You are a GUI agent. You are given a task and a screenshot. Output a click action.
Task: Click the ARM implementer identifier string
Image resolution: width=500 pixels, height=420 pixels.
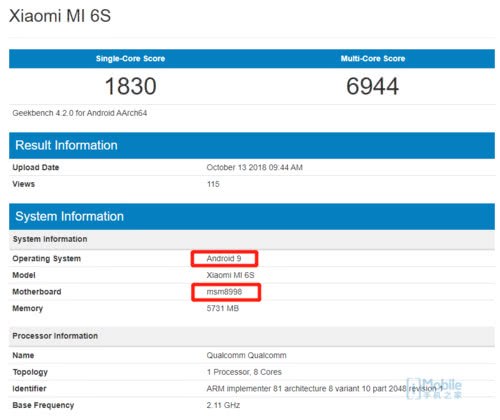coord(324,389)
